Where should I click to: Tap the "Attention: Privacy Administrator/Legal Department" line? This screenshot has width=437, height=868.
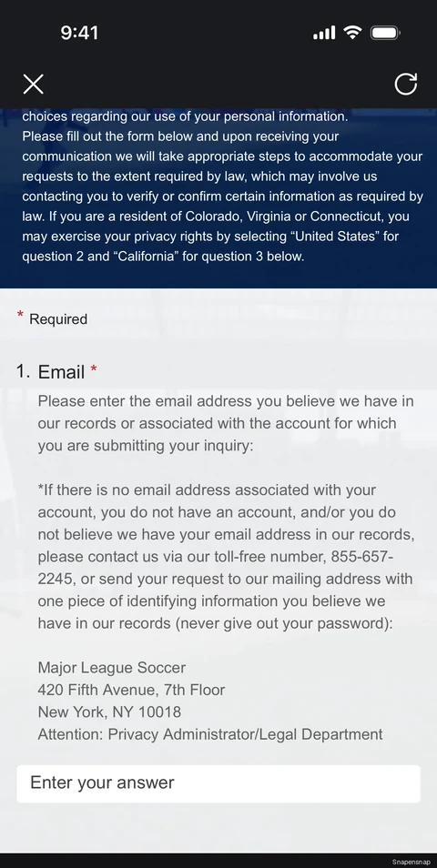(x=210, y=734)
